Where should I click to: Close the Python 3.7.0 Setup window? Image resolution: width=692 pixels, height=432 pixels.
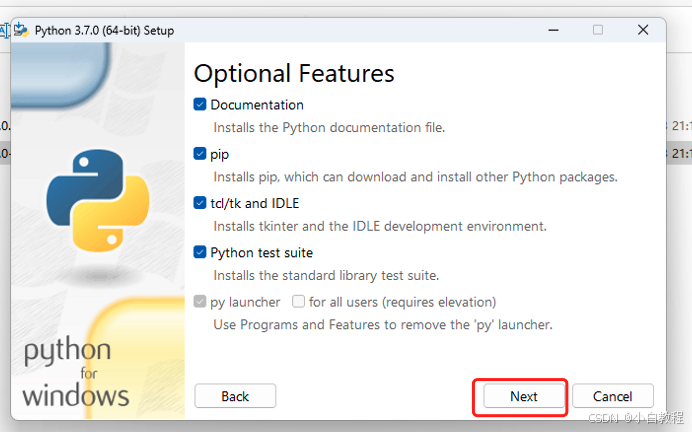pyautogui.click(x=643, y=30)
